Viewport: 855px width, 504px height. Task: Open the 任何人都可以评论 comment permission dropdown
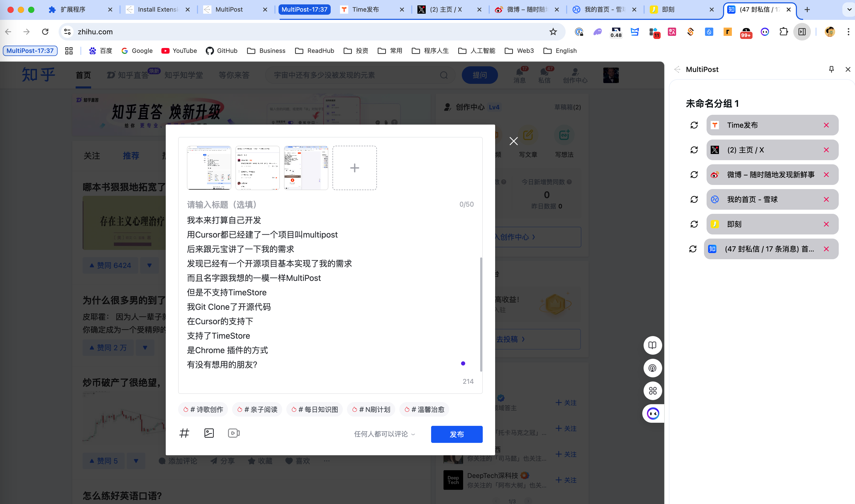point(384,434)
